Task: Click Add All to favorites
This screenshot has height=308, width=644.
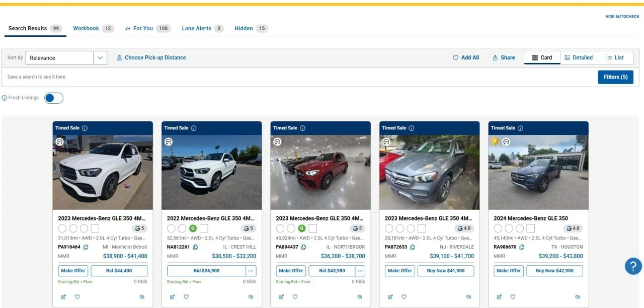Action: click(x=466, y=58)
